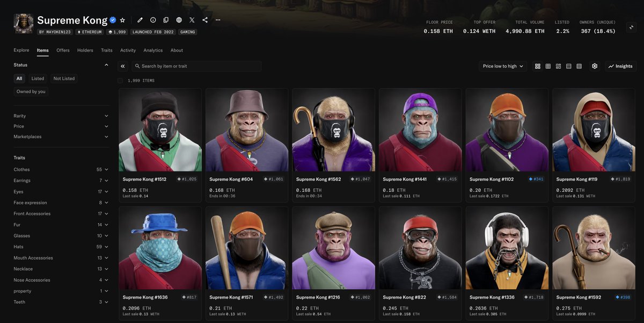This screenshot has height=323, width=644.
Task: Expand the Earrings trait filter
Action: 61,181
